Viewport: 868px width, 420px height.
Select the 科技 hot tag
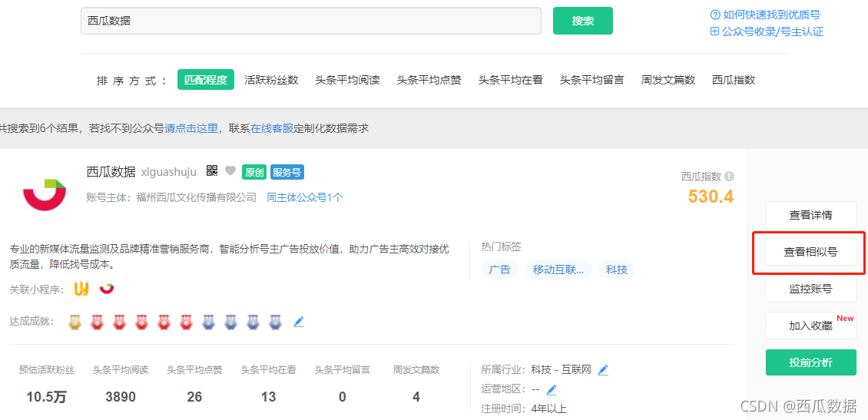click(x=617, y=270)
